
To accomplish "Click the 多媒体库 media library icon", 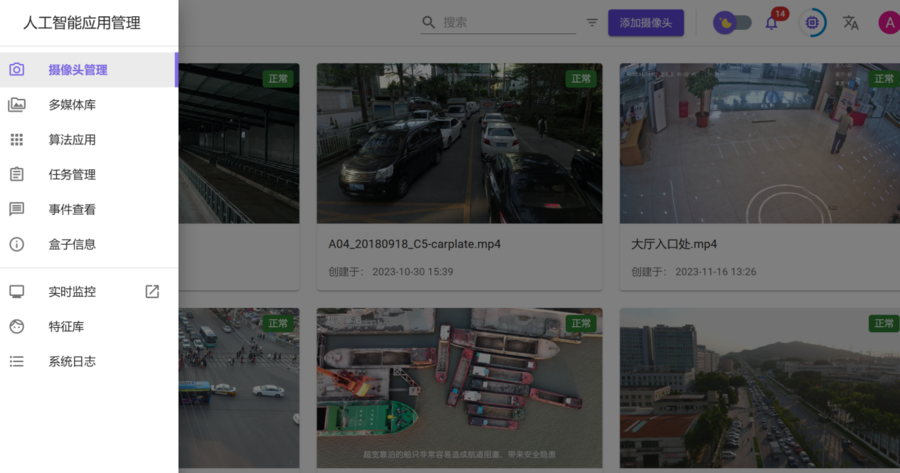I will 17,105.
